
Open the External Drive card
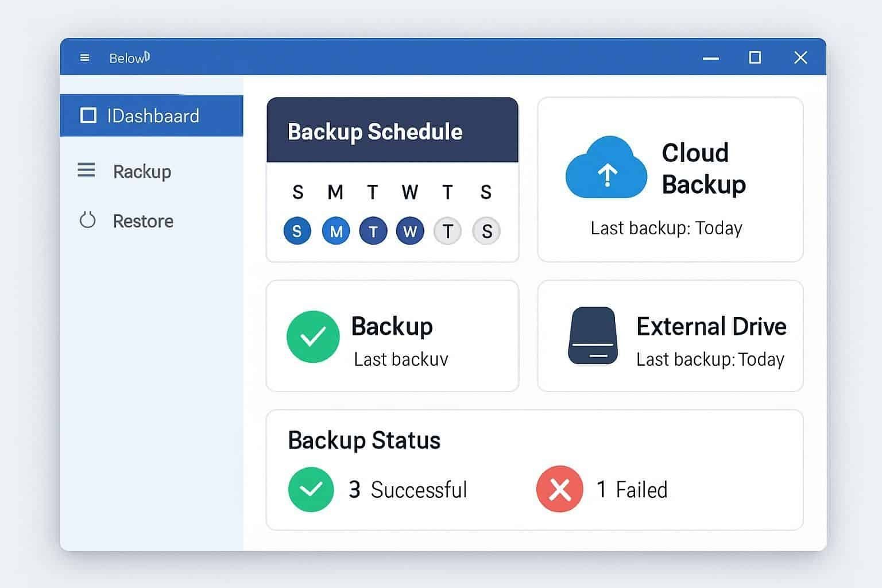pos(670,336)
